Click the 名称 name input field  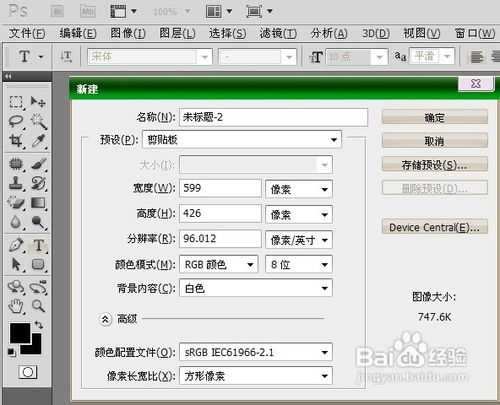point(273,117)
